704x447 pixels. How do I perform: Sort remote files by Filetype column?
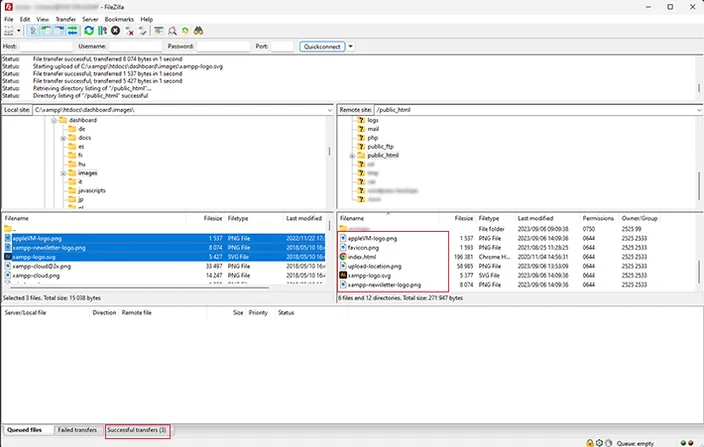[488, 219]
